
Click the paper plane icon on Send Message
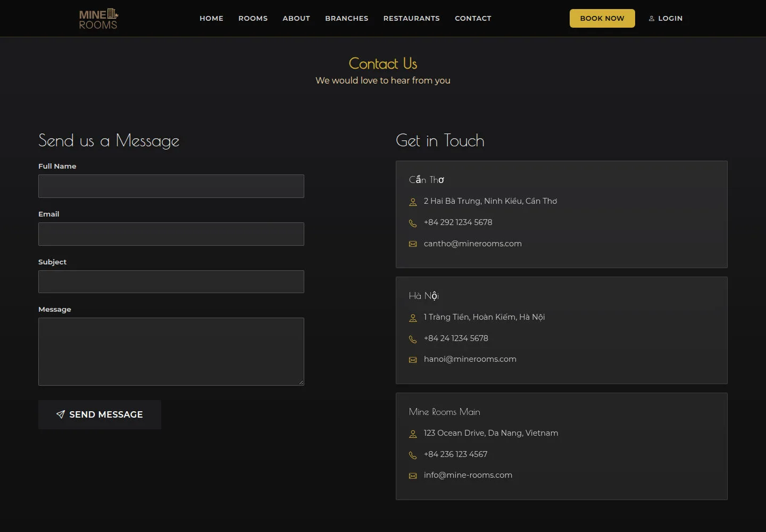(x=61, y=414)
